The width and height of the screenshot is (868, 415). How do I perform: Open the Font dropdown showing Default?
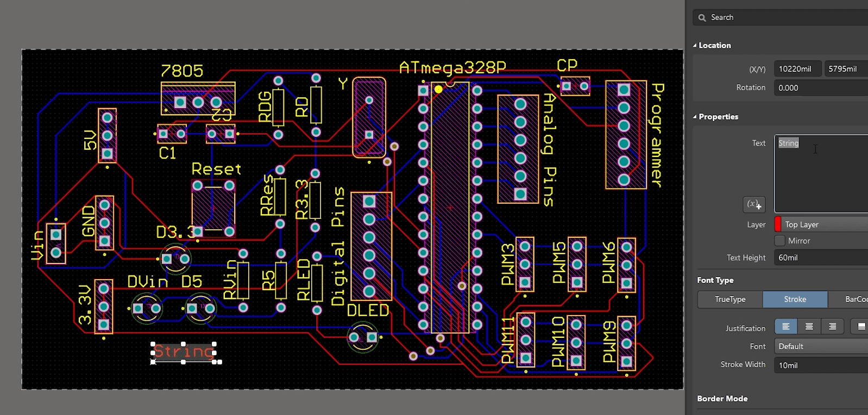pyautogui.click(x=821, y=347)
